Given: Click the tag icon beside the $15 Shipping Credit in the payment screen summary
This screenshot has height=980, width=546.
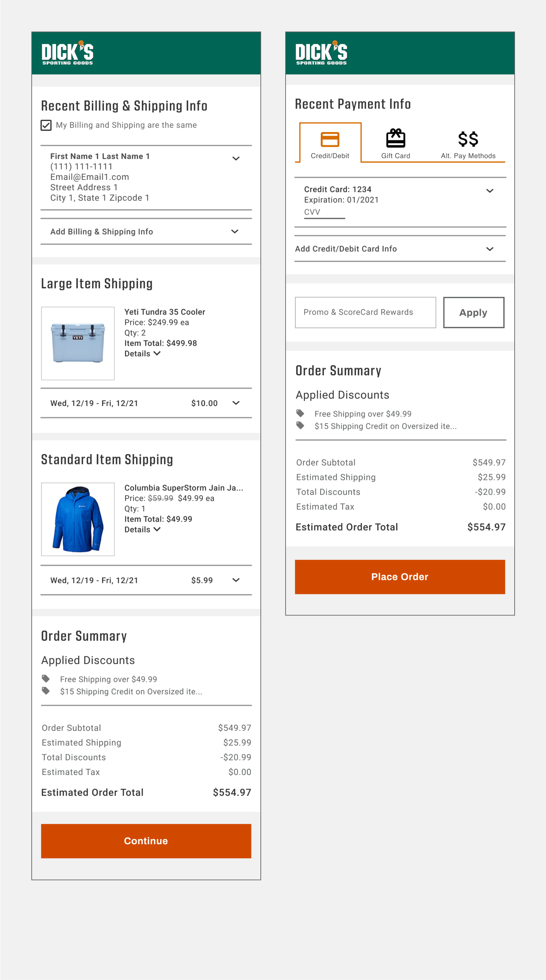Looking at the screenshot, I should tap(300, 425).
